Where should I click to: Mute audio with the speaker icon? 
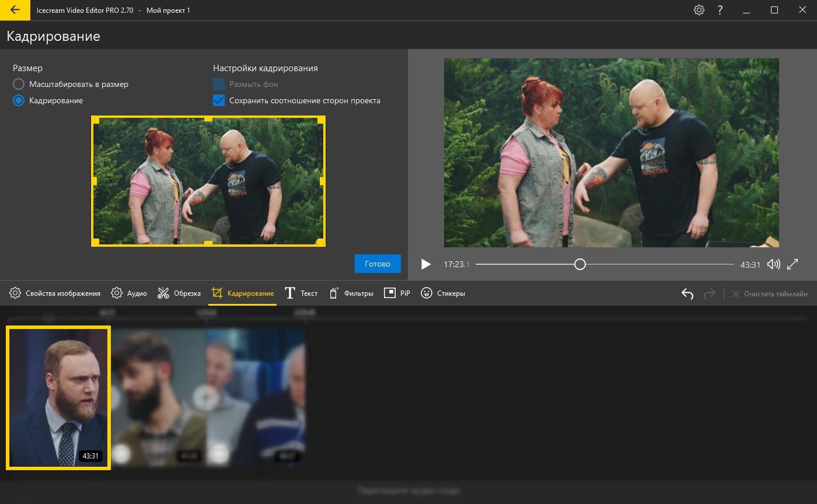(773, 264)
